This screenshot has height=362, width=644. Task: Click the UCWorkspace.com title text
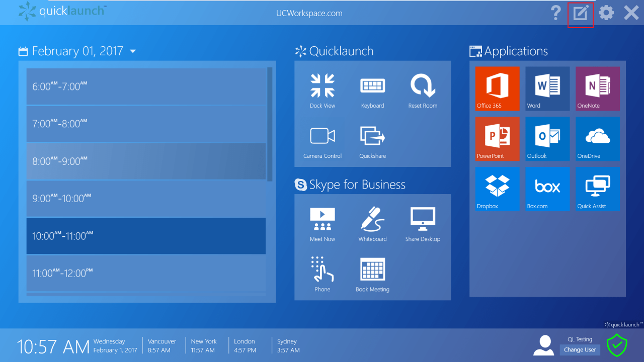309,14
